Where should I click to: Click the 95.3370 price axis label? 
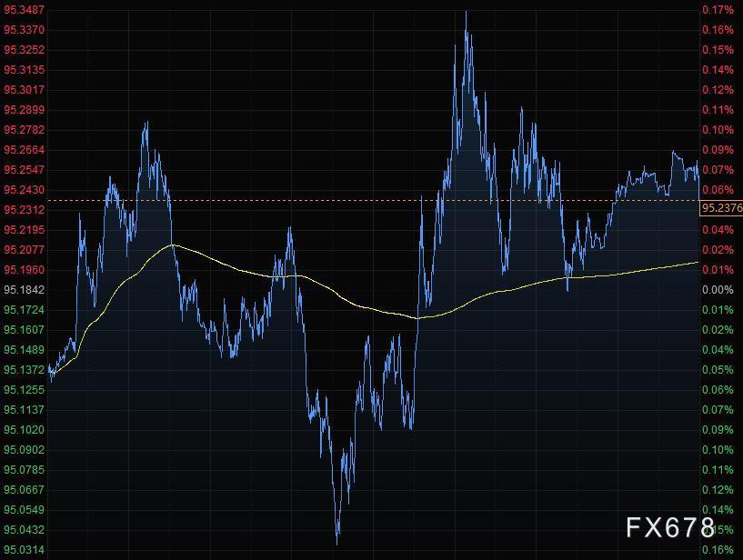[25, 30]
